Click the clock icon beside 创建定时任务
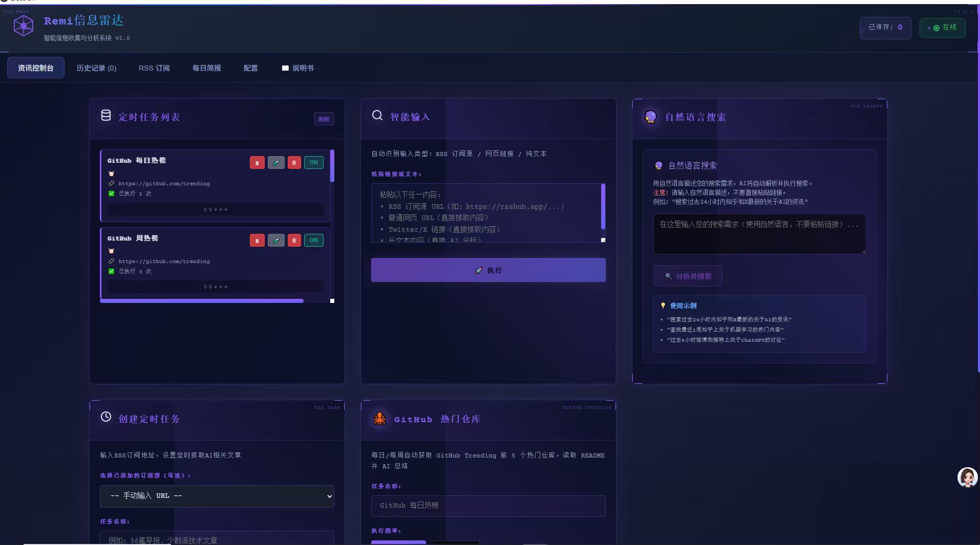Viewport: 980px width, 545px height. click(x=105, y=418)
